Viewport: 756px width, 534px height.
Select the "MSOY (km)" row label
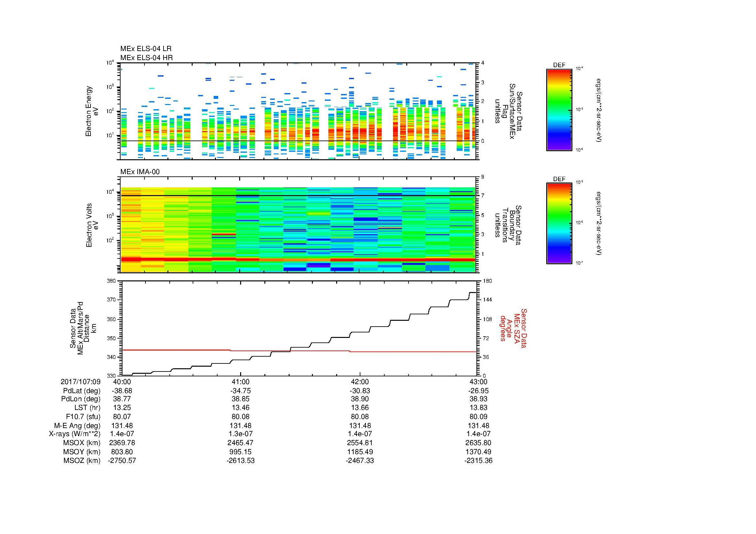(82, 452)
